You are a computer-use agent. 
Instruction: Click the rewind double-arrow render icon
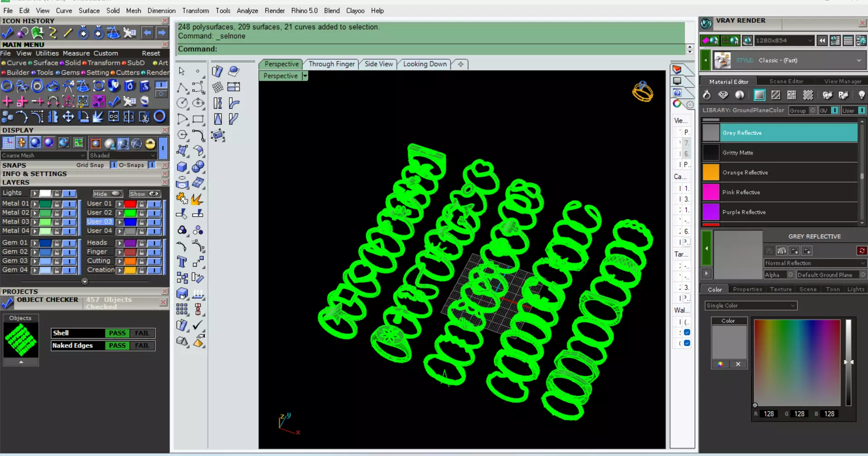822,41
